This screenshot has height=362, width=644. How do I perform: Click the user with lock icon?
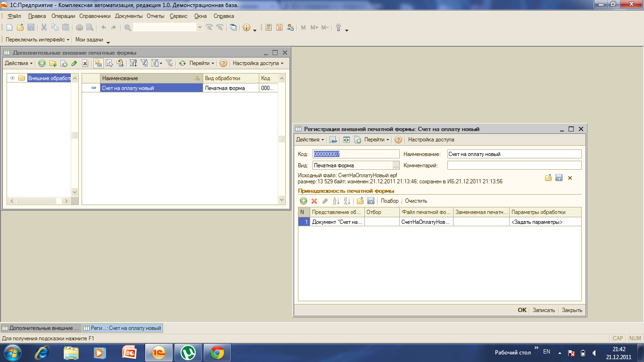290,27
